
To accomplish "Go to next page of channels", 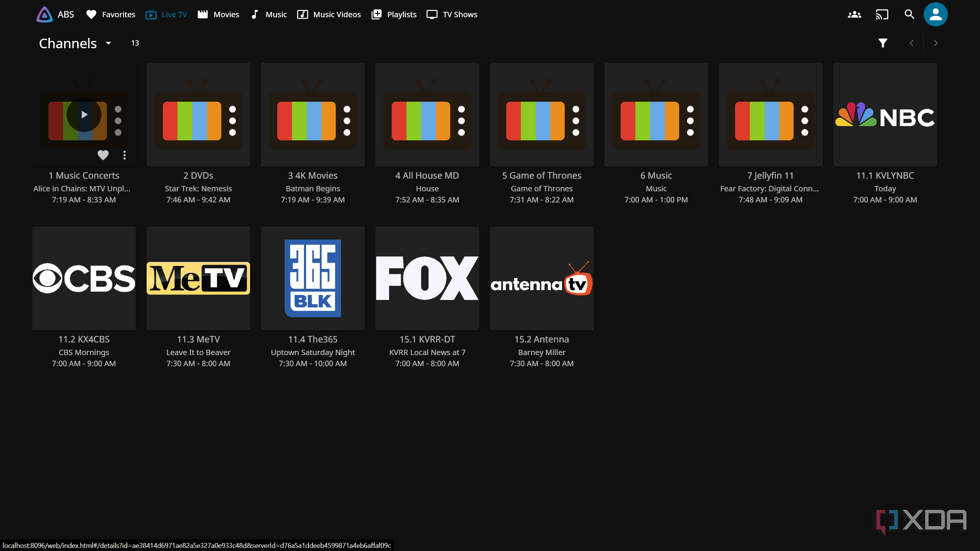I will [936, 43].
